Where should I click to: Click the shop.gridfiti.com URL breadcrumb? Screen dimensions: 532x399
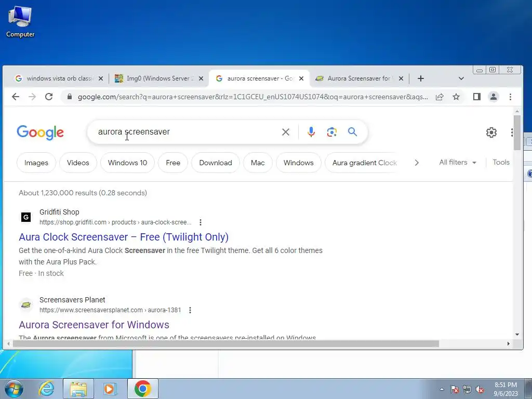pyautogui.click(x=115, y=222)
